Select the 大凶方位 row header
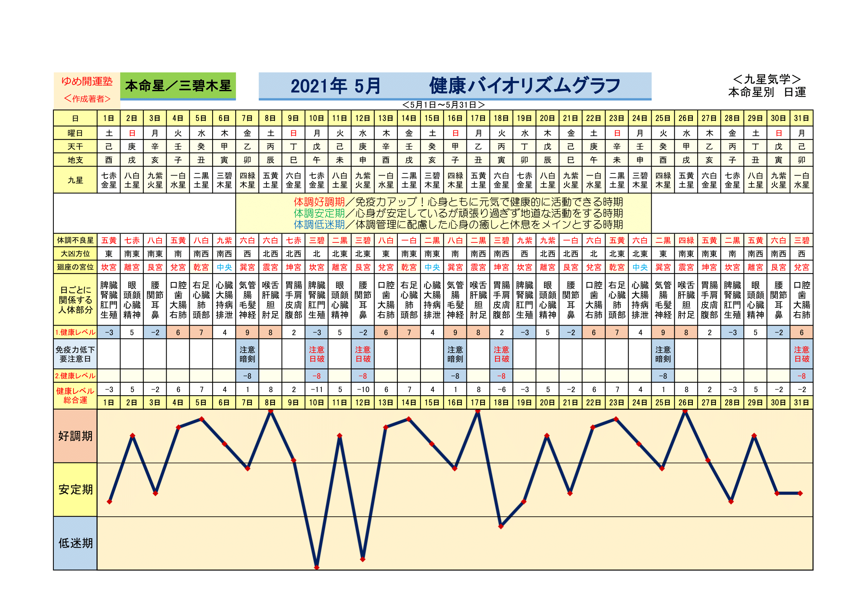The width and height of the screenshot is (868, 614). pyautogui.click(x=75, y=254)
